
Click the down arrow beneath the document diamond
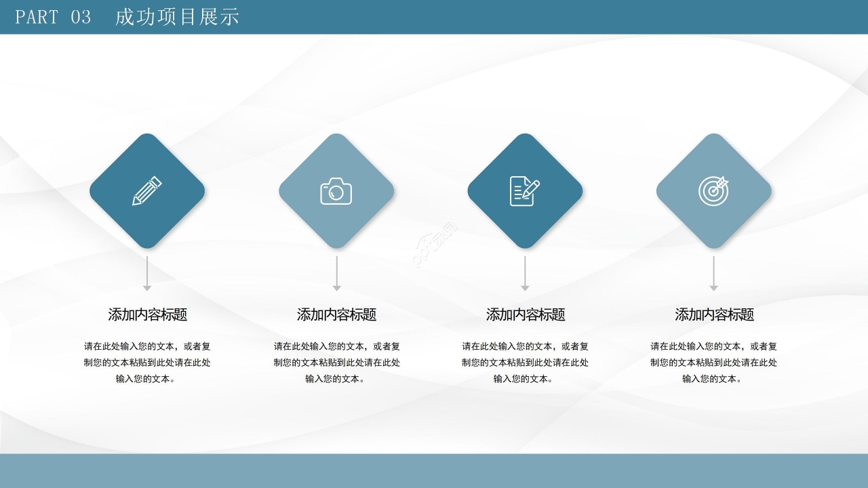tap(525, 274)
